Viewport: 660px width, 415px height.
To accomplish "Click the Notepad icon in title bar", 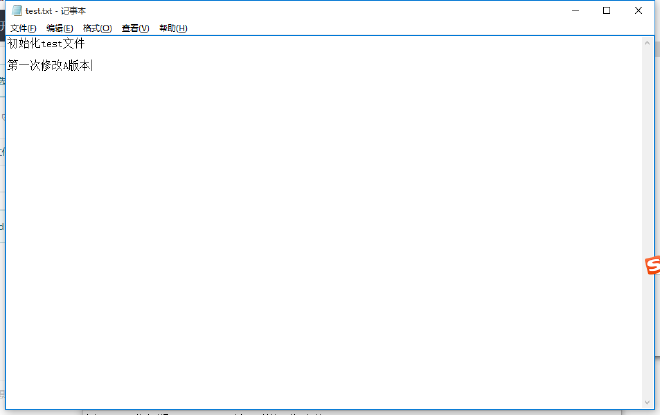I will (16, 10).
